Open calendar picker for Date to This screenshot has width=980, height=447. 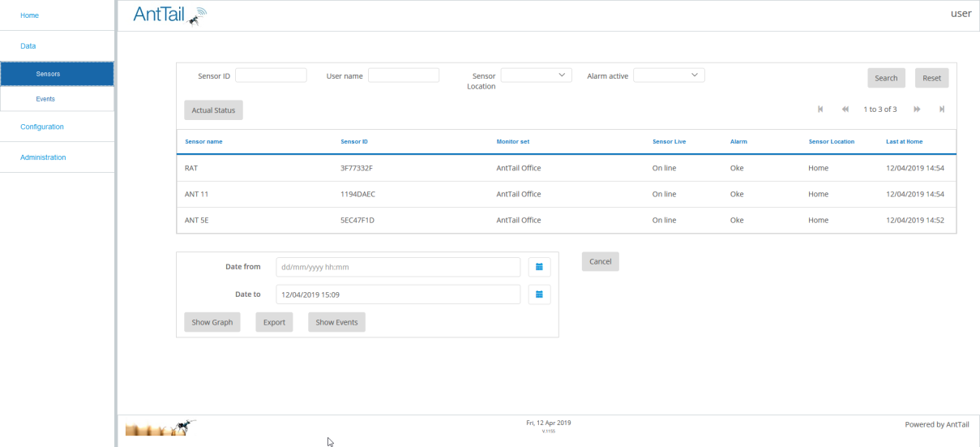pos(539,294)
